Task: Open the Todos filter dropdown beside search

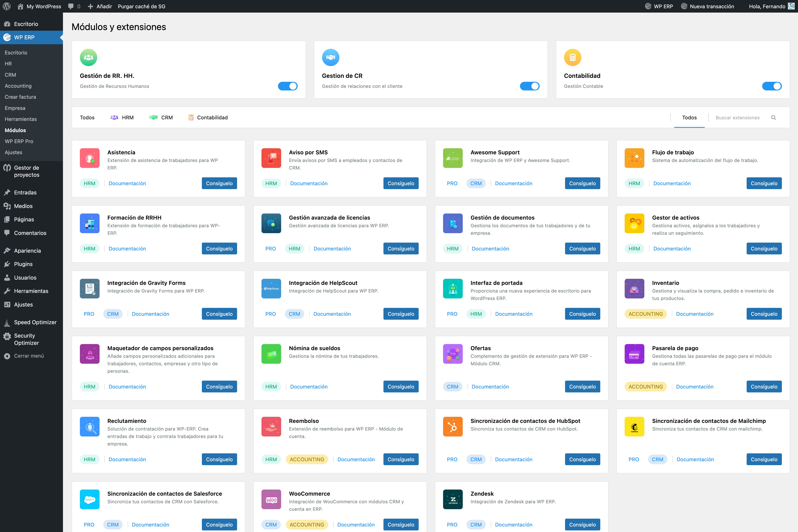Action: 689,117
